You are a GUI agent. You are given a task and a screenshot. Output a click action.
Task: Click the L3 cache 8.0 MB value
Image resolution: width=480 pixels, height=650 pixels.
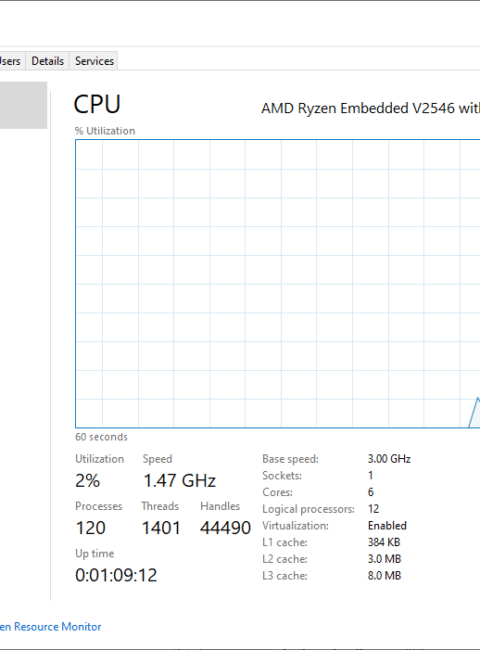coord(384,575)
